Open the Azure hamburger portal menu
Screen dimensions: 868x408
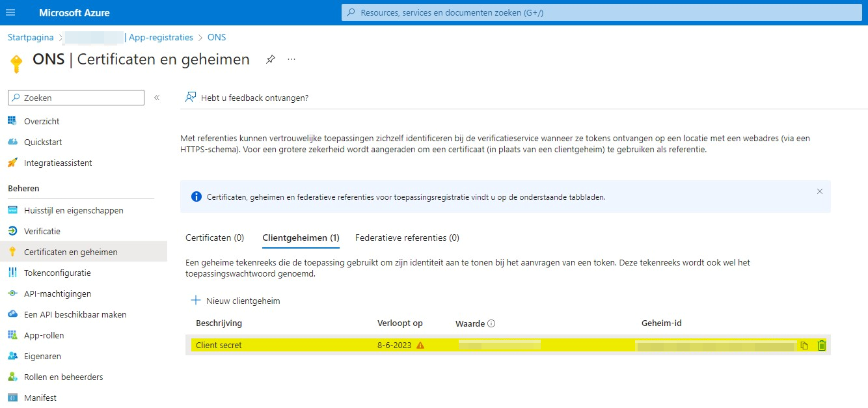10,12
